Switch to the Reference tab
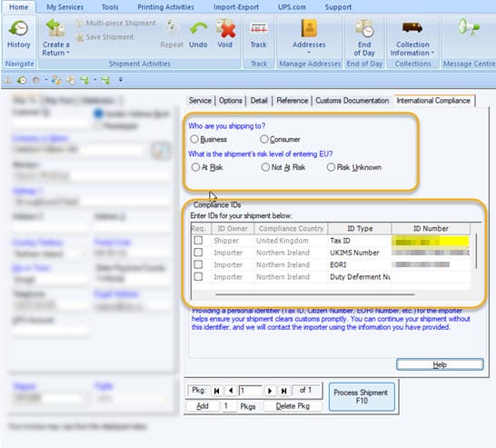The height and width of the screenshot is (448, 496). click(x=292, y=101)
